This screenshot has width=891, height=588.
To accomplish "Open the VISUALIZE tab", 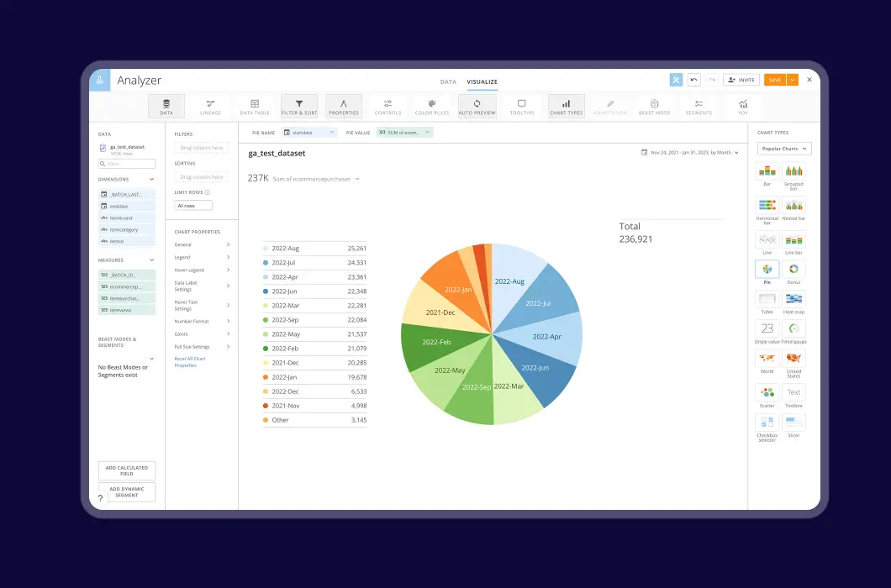I will coord(482,81).
